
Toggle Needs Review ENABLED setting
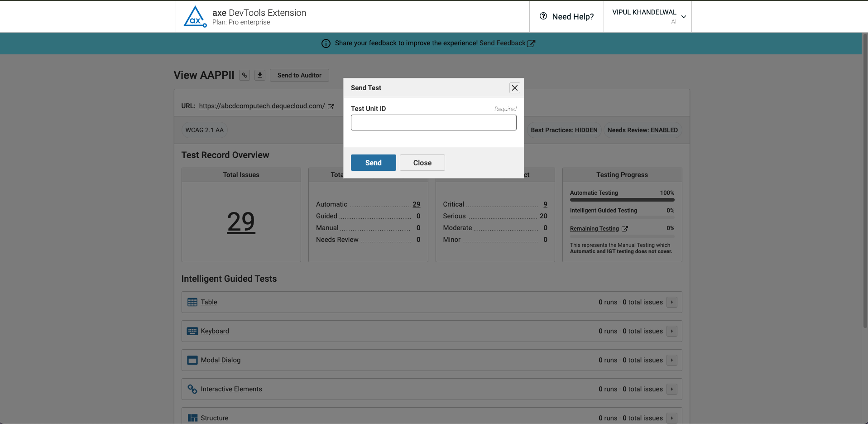pos(664,130)
